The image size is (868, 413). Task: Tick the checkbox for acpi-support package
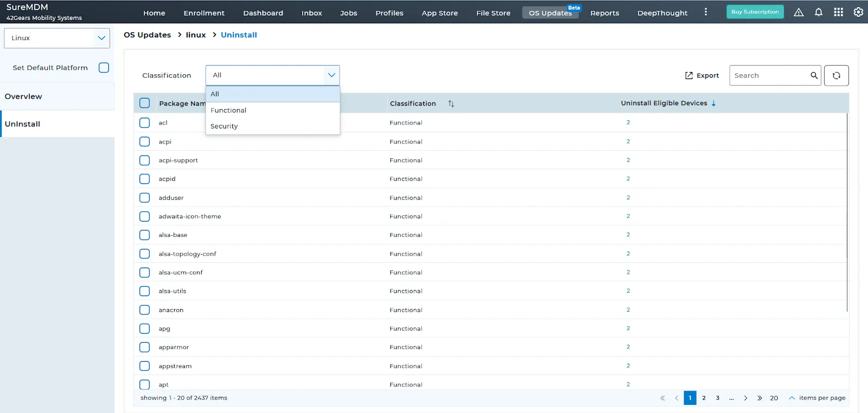144,160
